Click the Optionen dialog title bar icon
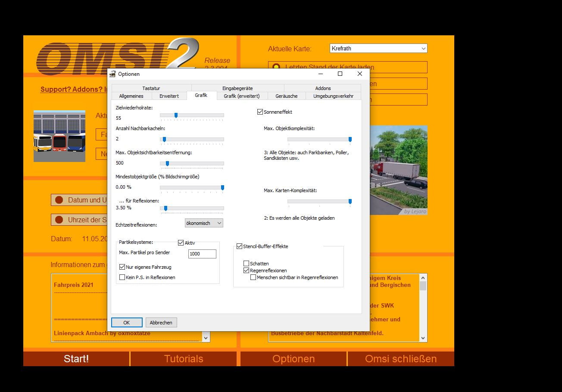 pyautogui.click(x=113, y=74)
